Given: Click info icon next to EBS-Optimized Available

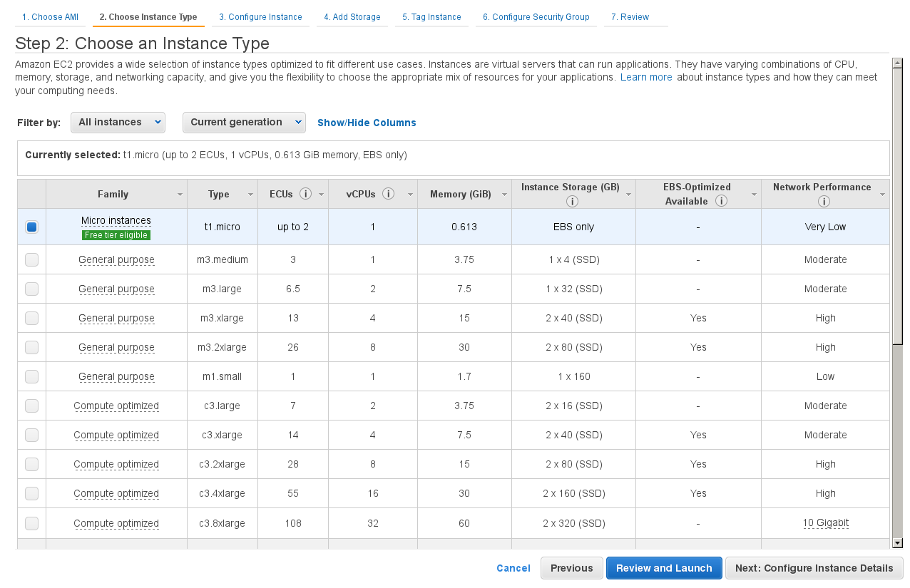Looking at the screenshot, I should [x=722, y=201].
